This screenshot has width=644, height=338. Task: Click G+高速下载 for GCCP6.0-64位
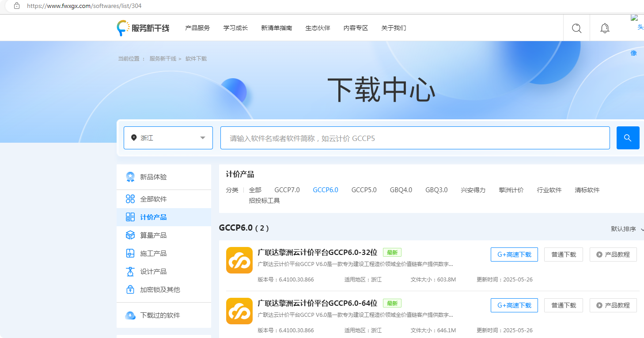click(514, 305)
